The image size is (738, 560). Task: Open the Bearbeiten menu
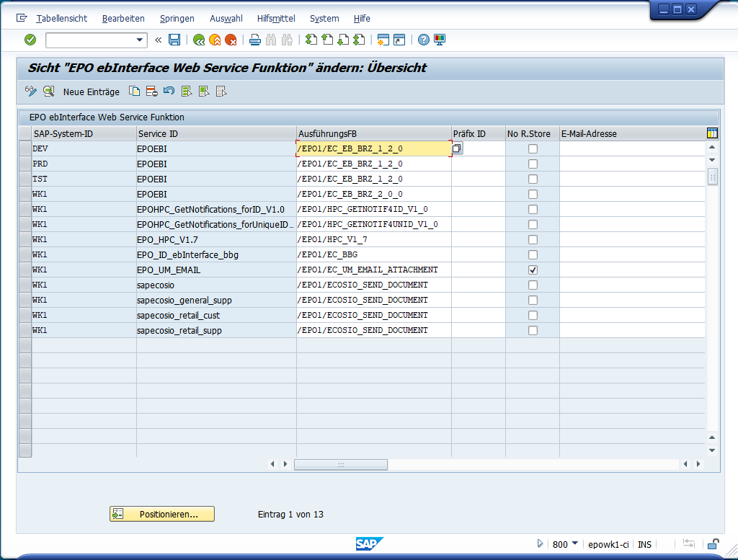point(123,18)
